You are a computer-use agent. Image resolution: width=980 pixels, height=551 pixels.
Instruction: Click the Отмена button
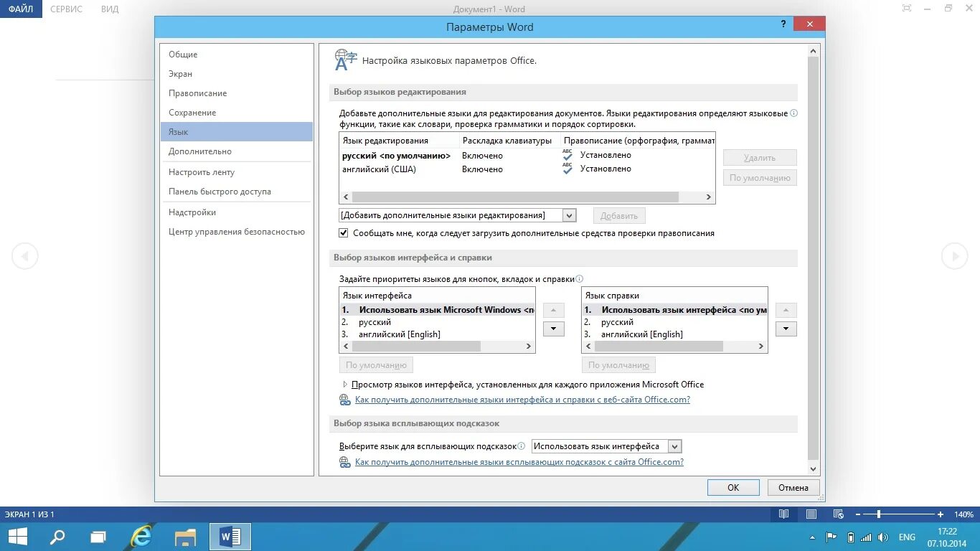(793, 487)
